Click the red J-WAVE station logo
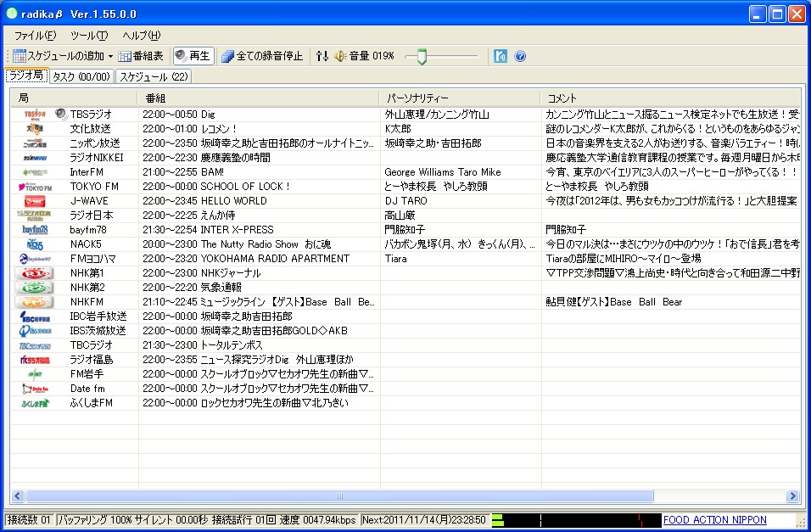 pyautogui.click(x=35, y=201)
